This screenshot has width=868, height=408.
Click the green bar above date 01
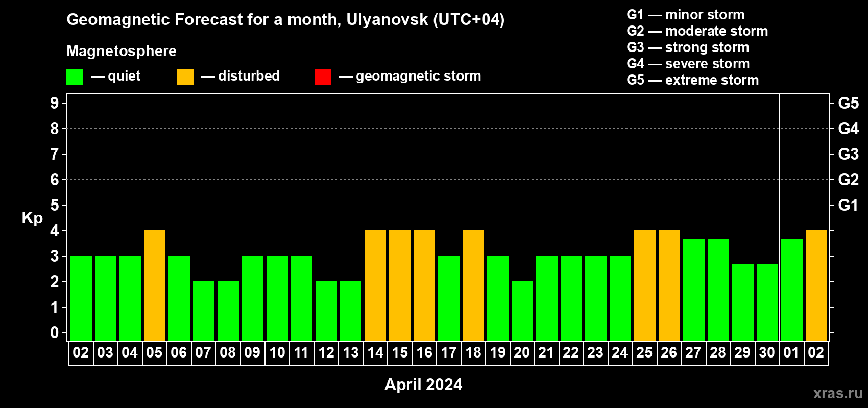tap(792, 289)
